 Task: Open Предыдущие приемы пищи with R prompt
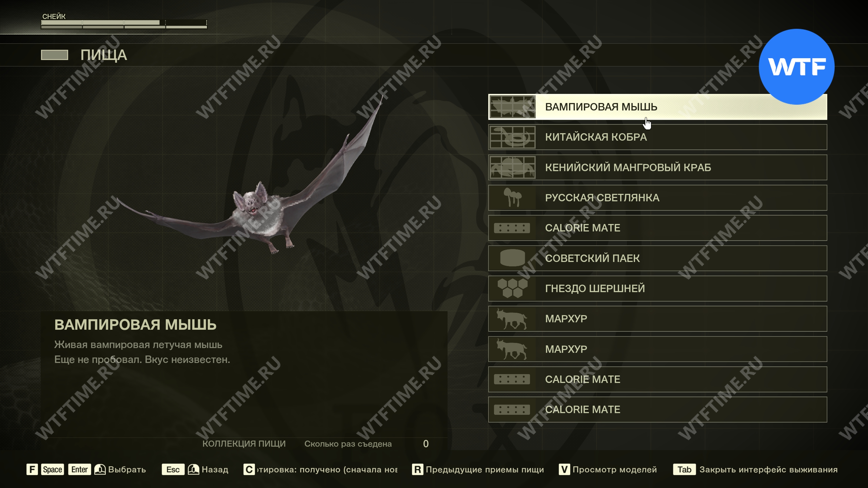pos(478,469)
